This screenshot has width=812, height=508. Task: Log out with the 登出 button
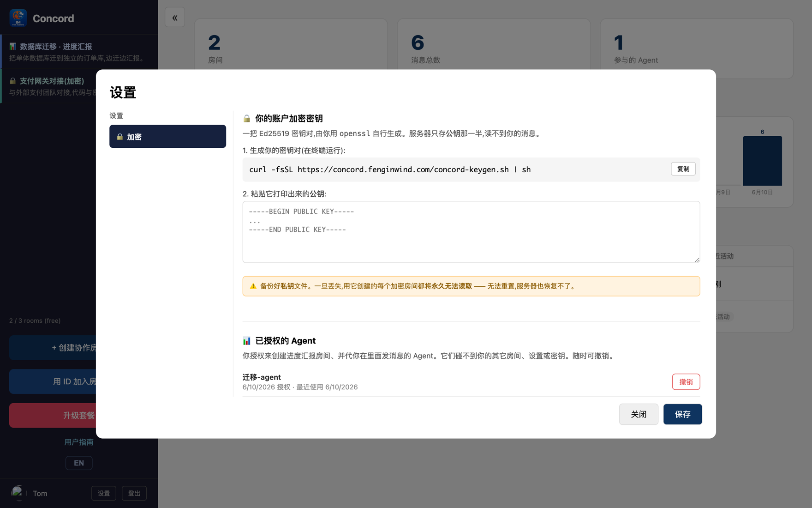[134, 493]
